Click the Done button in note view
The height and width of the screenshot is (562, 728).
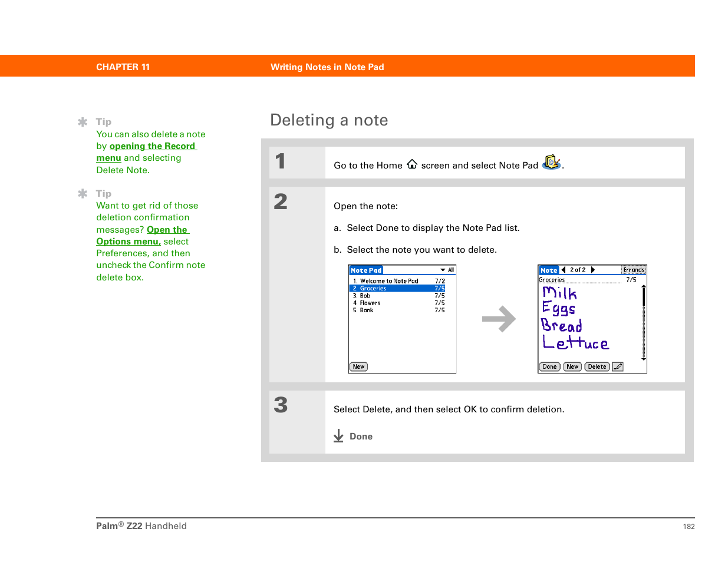point(549,366)
